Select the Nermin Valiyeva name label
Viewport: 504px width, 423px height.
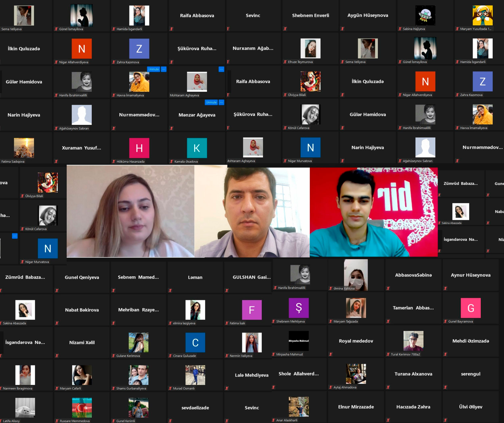tap(241, 356)
